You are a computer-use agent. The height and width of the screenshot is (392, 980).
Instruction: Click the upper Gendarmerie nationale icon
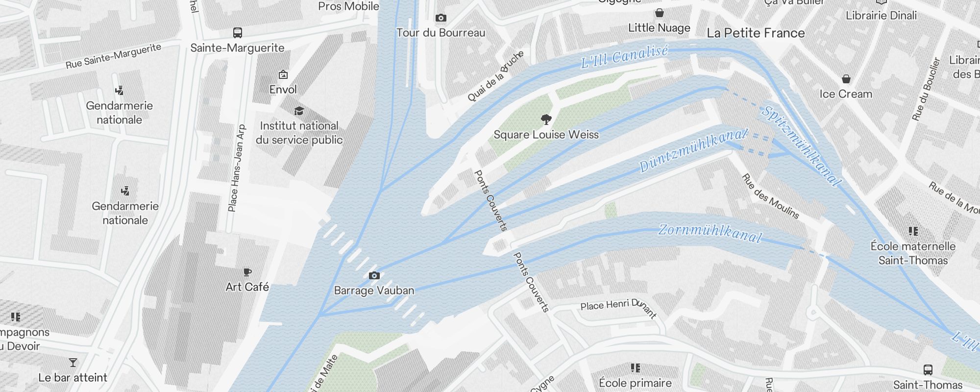point(119,91)
